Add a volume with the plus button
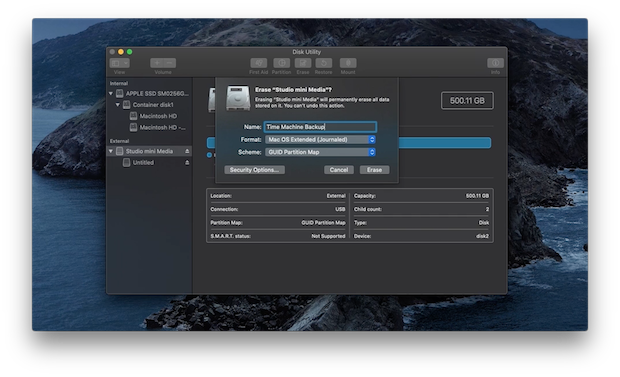 coord(157,63)
